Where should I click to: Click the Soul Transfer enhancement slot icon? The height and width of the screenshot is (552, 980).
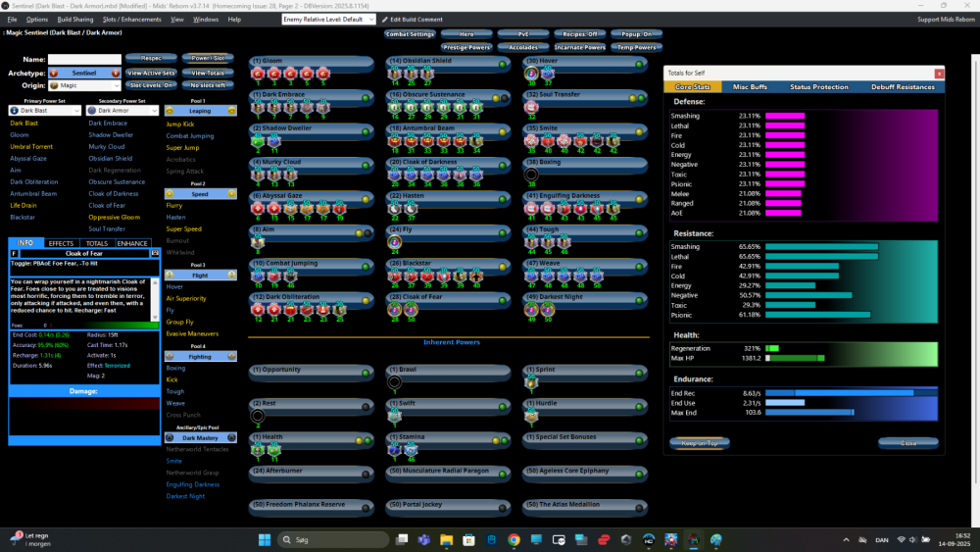(531, 107)
